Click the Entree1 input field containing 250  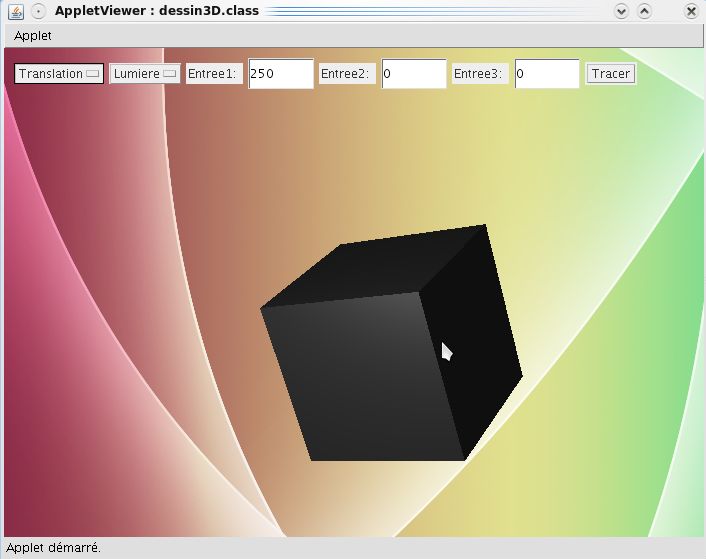click(x=281, y=73)
